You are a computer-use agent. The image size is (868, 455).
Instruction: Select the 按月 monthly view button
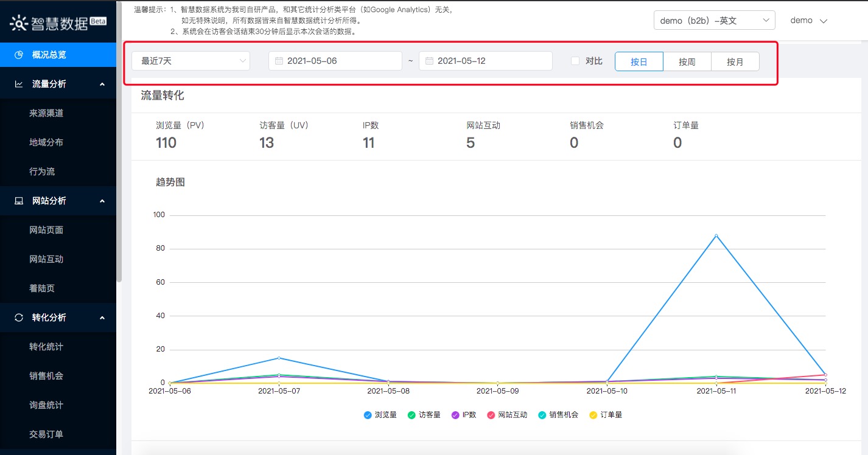(x=735, y=61)
